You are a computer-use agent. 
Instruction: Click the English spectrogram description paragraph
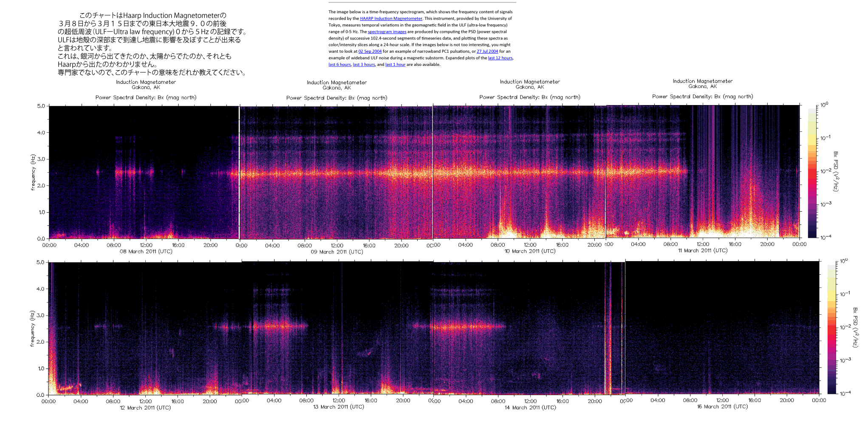click(x=421, y=38)
